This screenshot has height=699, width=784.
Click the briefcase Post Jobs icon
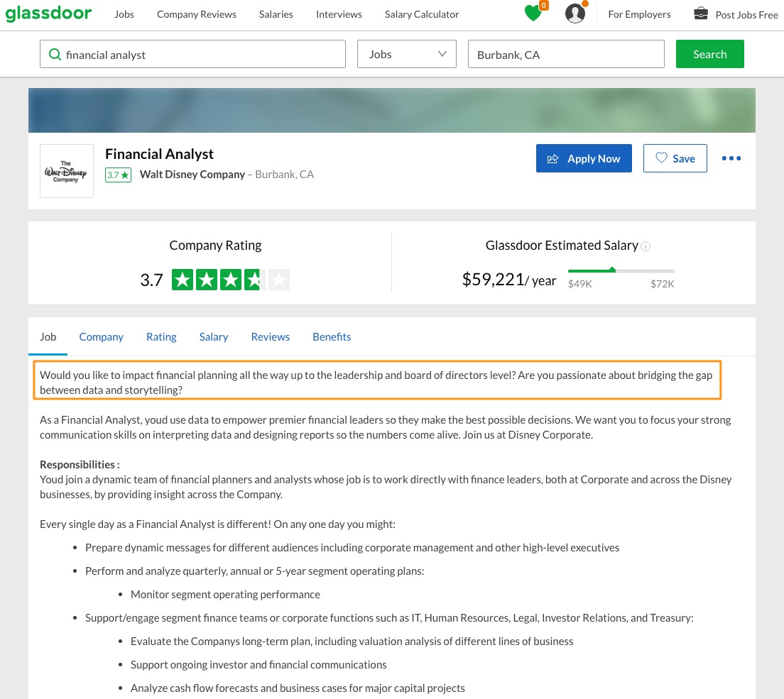(x=701, y=13)
